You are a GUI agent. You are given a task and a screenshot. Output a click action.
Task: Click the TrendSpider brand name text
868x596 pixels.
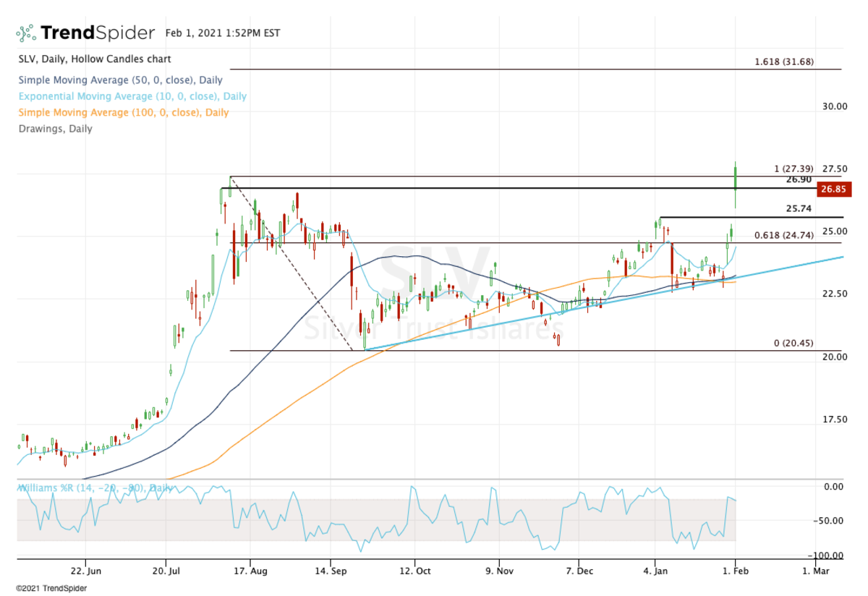pyautogui.click(x=97, y=33)
